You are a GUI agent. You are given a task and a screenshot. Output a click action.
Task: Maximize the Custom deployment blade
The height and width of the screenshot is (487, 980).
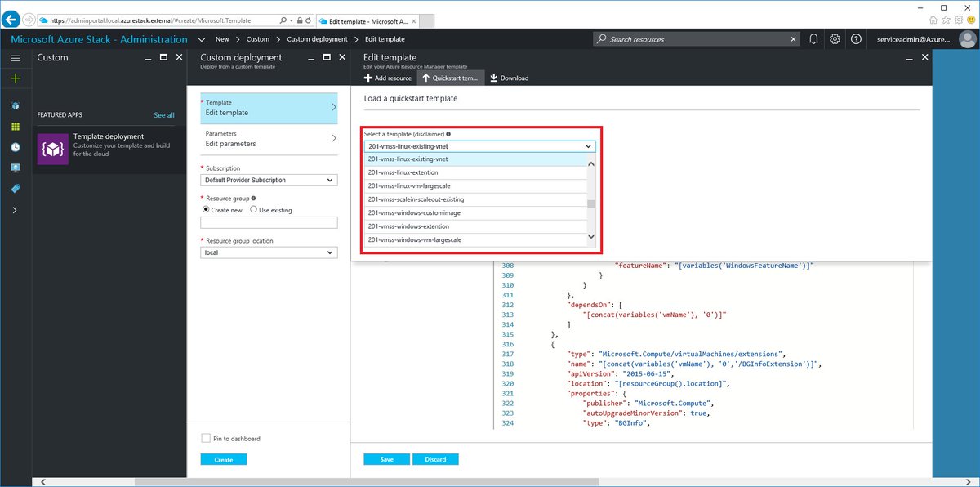(x=327, y=57)
